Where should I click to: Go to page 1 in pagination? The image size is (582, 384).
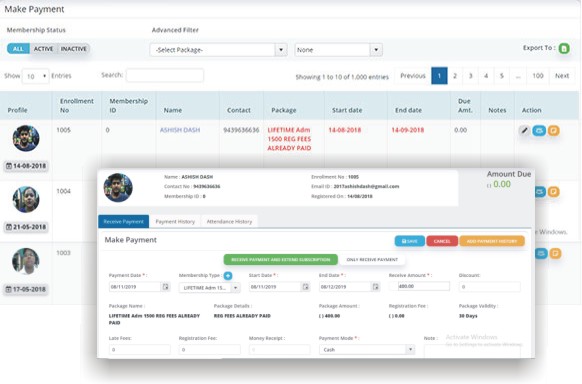pyautogui.click(x=439, y=76)
